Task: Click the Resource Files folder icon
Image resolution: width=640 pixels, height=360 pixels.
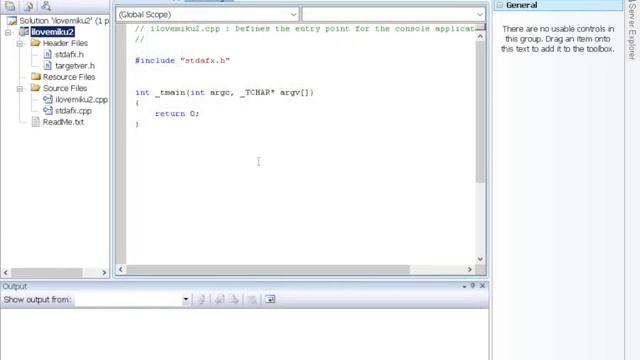Action: point(36,76)
